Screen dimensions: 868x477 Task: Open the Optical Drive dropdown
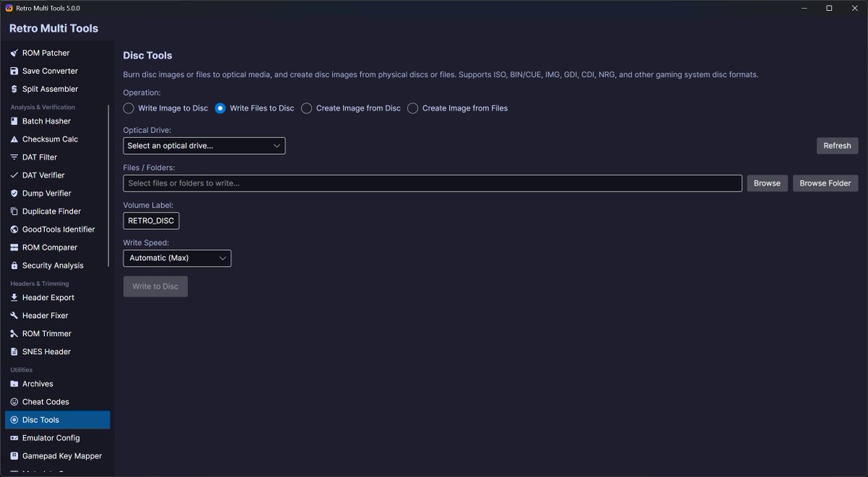(204, 145)
